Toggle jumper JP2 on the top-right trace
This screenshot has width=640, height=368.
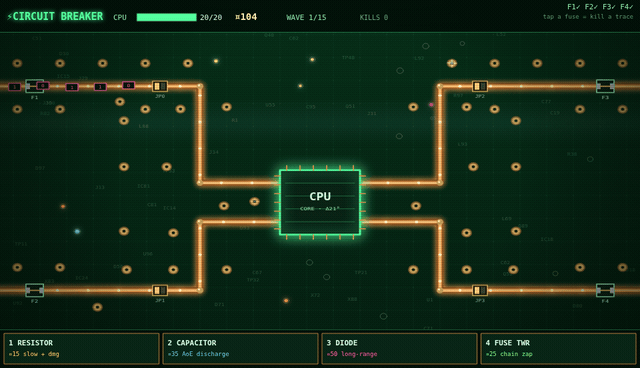480,86
